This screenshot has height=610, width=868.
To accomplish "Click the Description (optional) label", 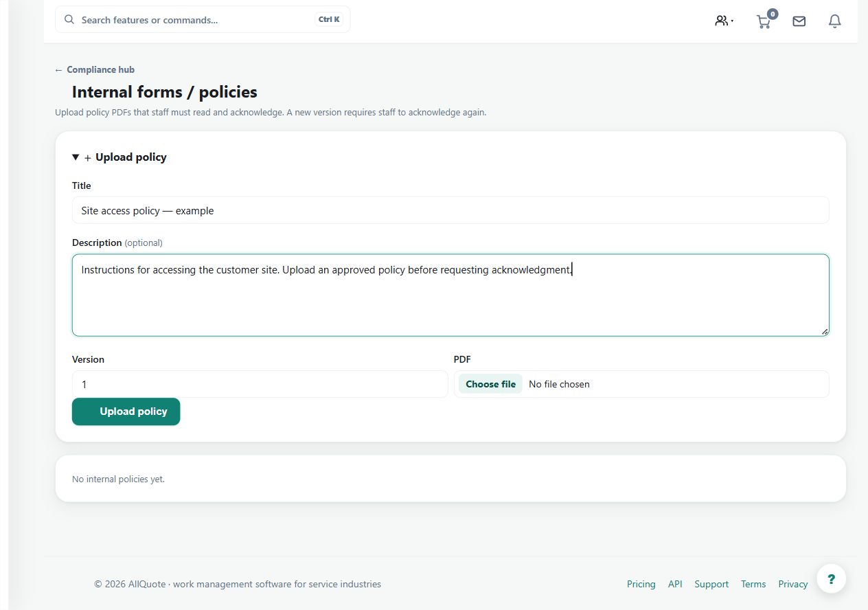I will pos(117,242).
